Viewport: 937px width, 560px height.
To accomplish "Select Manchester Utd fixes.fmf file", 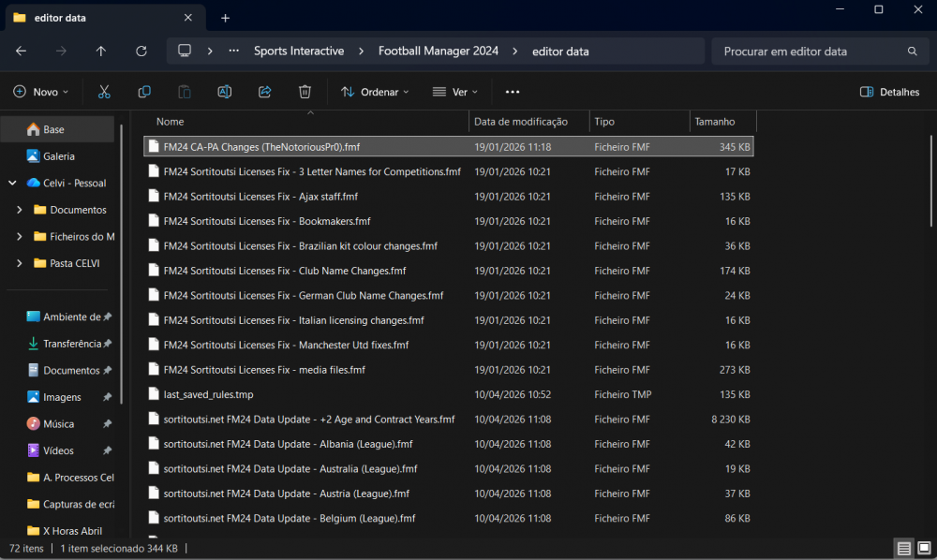I will click(449, 345).
